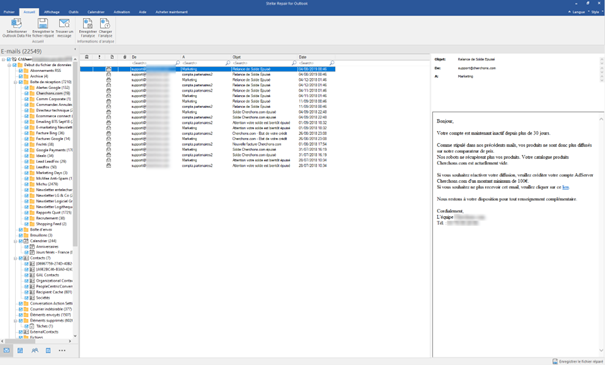The width and height of the screenshot is (605, 365).
Task: Click the item type document column header icon
Action: tap(112, 57)
